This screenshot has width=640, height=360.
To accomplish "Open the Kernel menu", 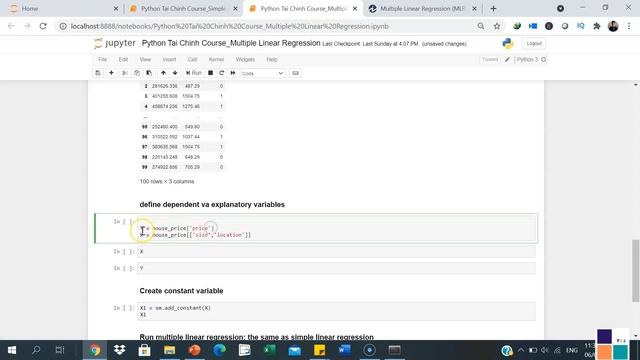I will pos(216,60).
